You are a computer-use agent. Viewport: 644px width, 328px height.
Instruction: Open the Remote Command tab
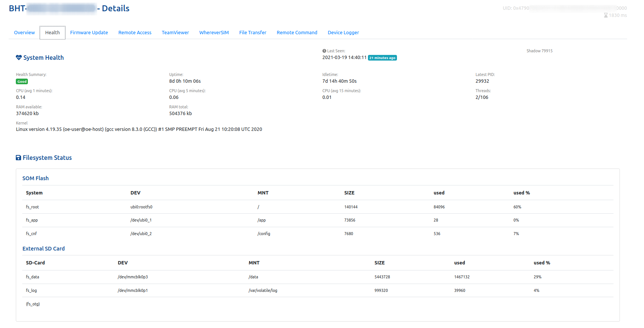coord(297,33)
